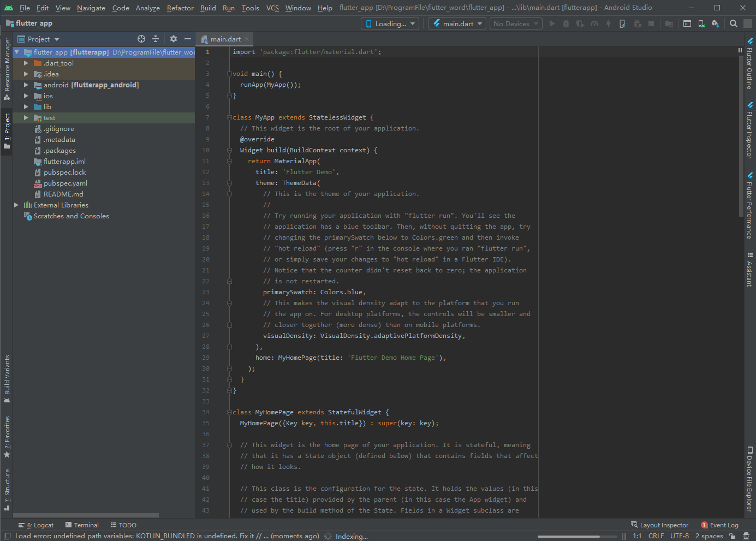Click the Run app play icon
Viewport: 756px width, 541px height.
point(552,23)
